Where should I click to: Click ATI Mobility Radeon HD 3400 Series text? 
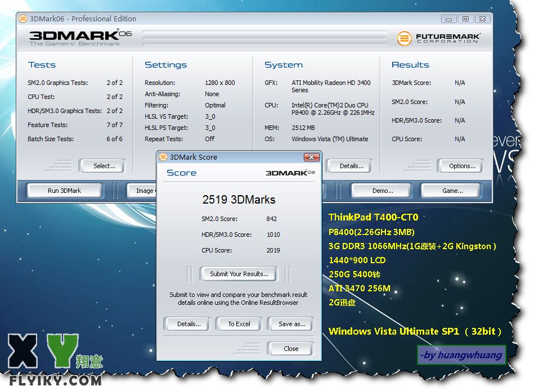click(331, 87)
